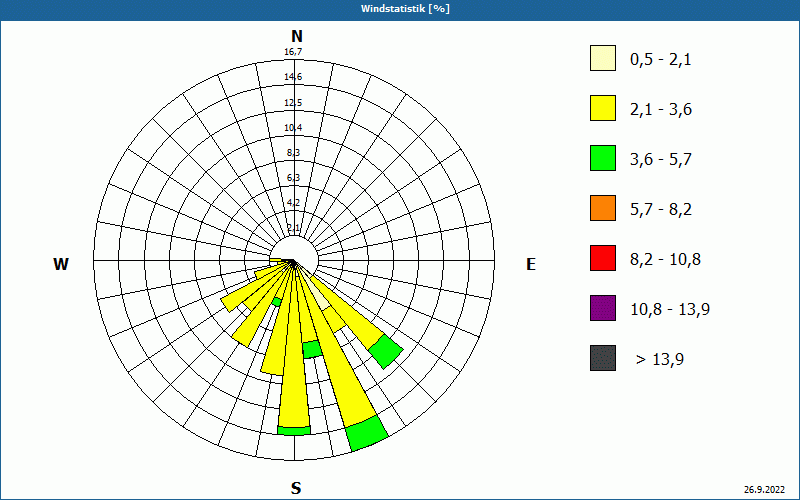Image resolution: width=800 pixels, height=500 pixels.
Task: Click the pale yellow 0,5 - 2,1 legend swatch
Action: (x=603, y=58)
